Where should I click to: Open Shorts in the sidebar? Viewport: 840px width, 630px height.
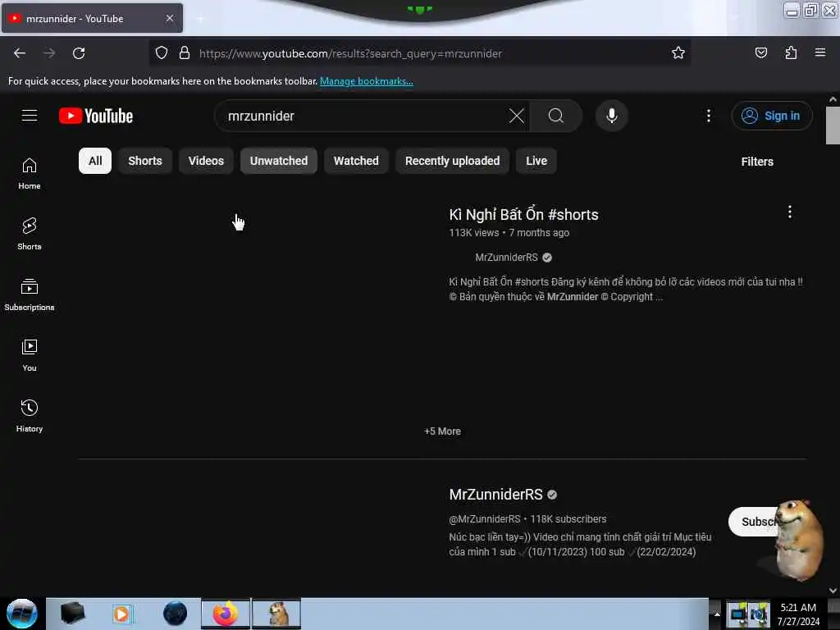(x=30, y=234)
